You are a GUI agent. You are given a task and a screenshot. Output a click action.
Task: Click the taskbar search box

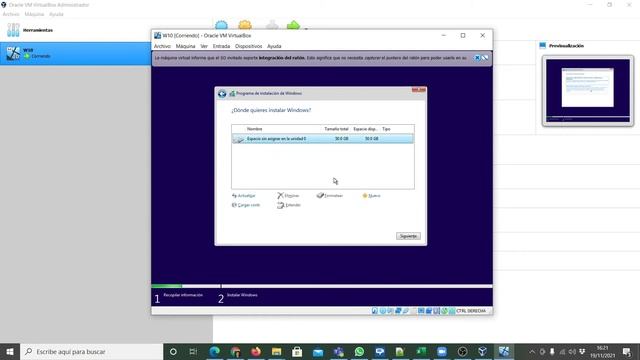(91, 351)
